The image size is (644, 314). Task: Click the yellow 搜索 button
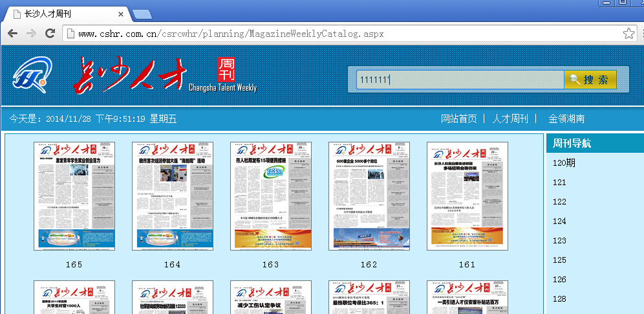tap(590, 80)
